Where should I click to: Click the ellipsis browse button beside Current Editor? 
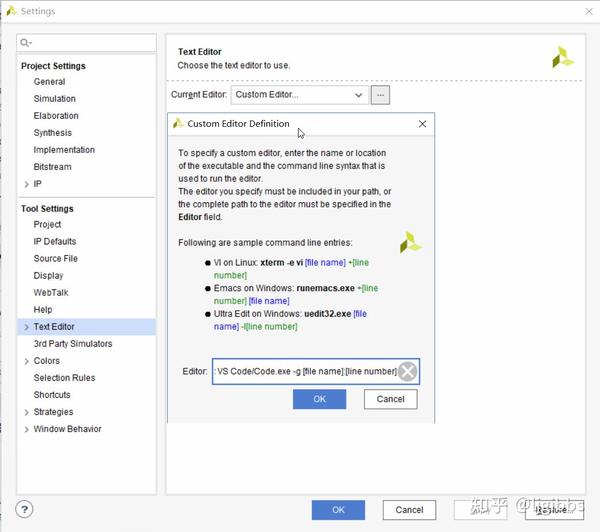pyautogui.click(x=380, y=95)
